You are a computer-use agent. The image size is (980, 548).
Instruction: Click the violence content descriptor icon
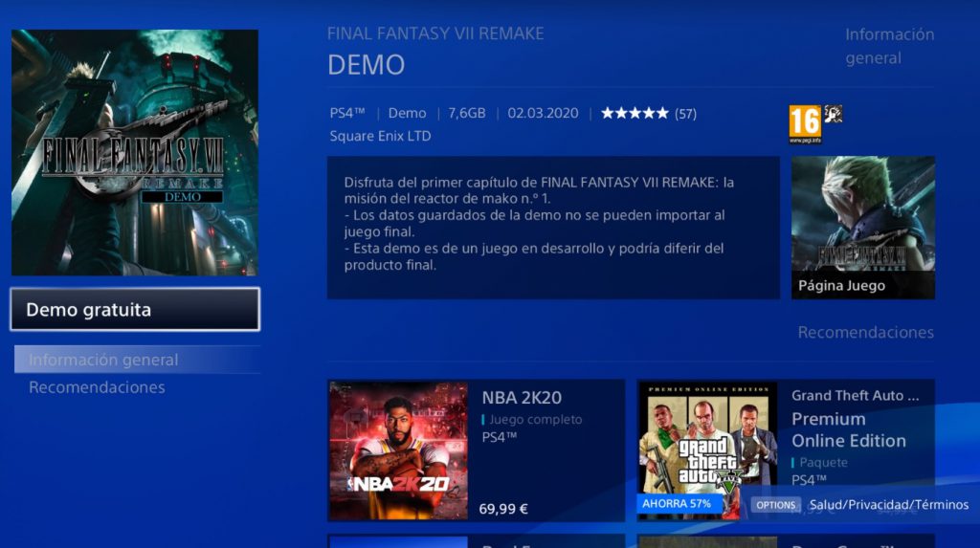click(834, 114)
